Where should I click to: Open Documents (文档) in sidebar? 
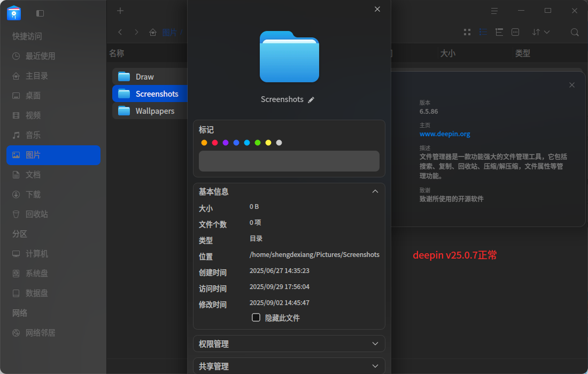coord(53,175)
